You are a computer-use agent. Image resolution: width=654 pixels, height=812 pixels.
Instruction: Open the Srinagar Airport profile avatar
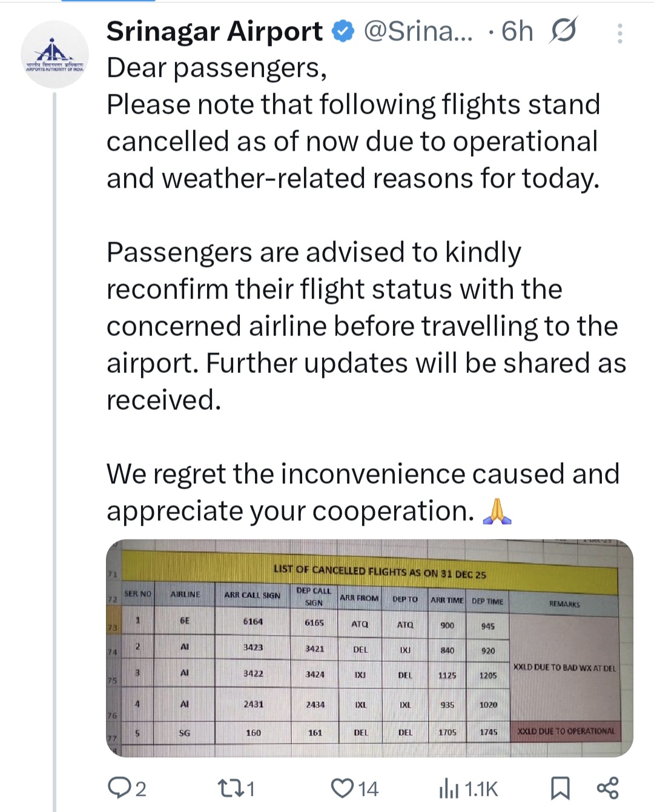54,54
